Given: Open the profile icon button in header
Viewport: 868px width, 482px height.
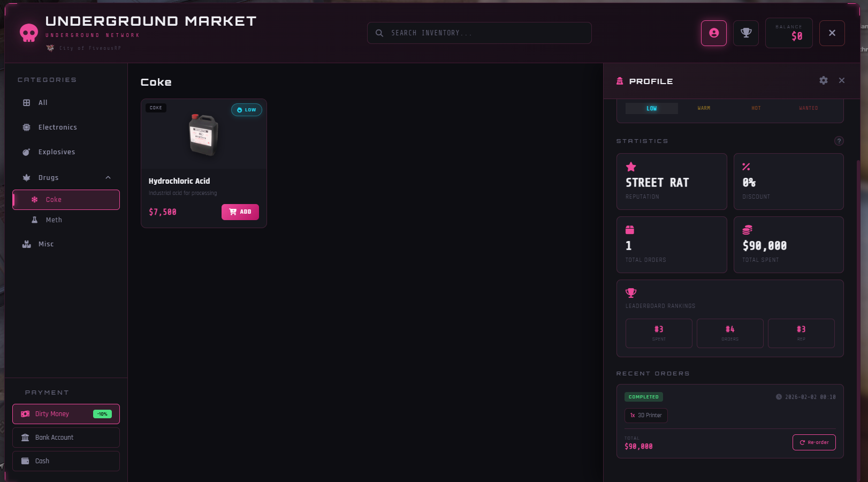Looking at the screenshot, I should pos(714,33).
